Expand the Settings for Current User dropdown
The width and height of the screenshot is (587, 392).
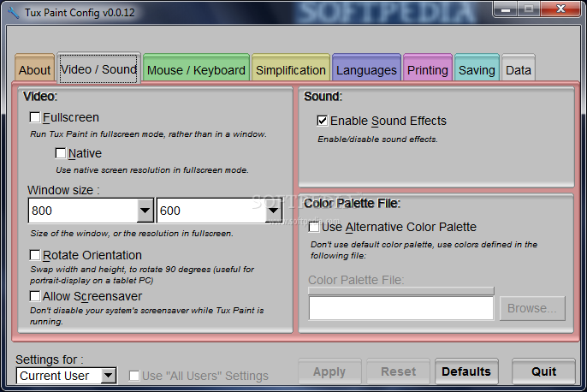[x=109, y=376]
